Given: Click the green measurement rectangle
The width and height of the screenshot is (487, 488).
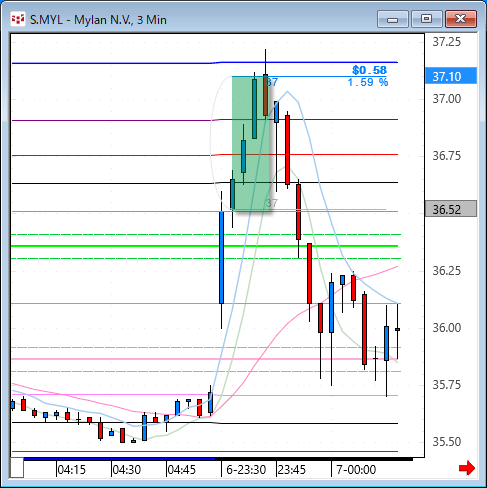Looking at the screenshot, I should [x=251, y=143].
